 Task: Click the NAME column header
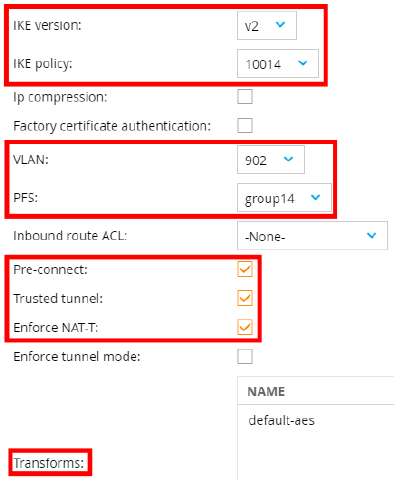coord(266,391)
